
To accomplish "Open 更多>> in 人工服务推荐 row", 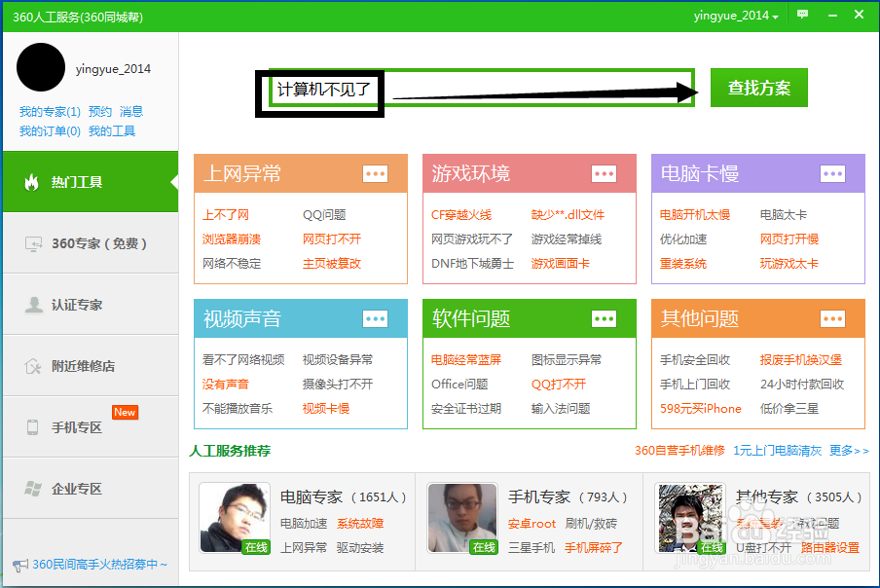I will (847, 453).
